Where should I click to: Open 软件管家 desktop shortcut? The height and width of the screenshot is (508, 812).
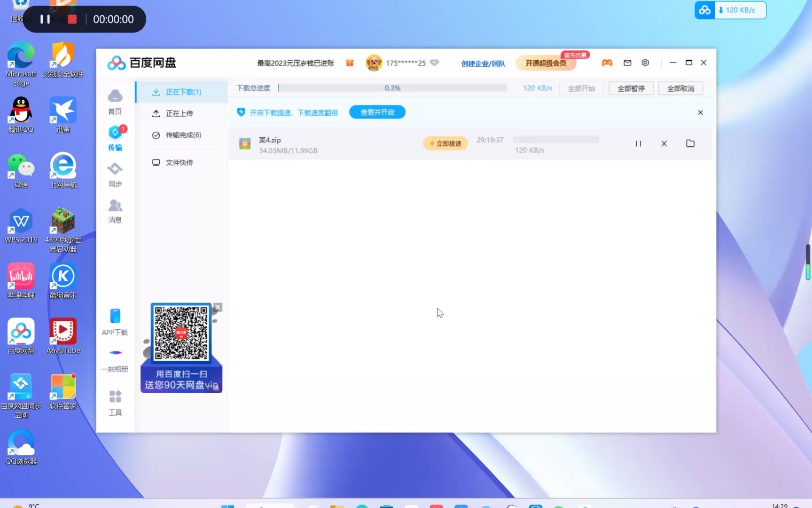point(63,392)
